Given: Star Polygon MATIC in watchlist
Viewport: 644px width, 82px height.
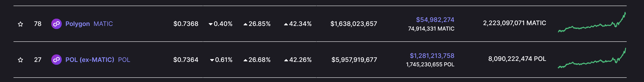Looking at the screenshot, I should coord(21,24).
